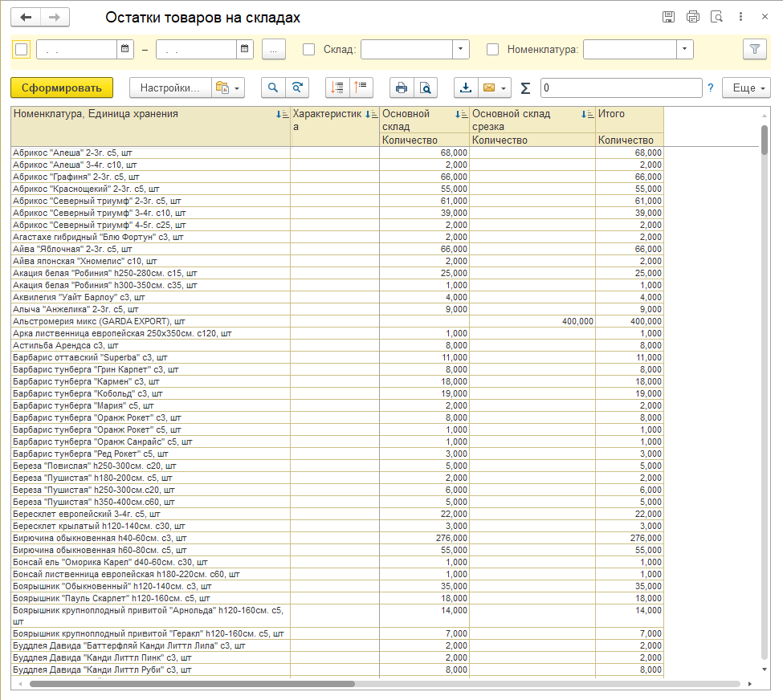Select row Барбарис оттавский "Superba" с3, шт

[337, 357]
